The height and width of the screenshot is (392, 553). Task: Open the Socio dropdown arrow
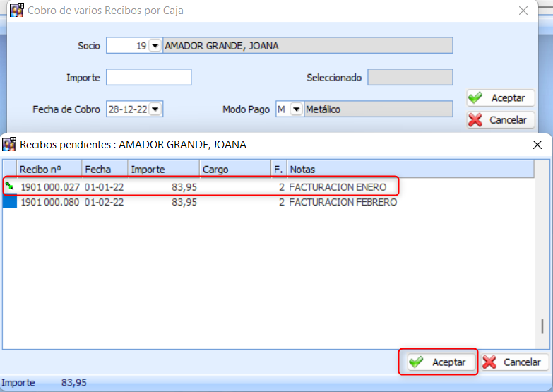[155, 46]
